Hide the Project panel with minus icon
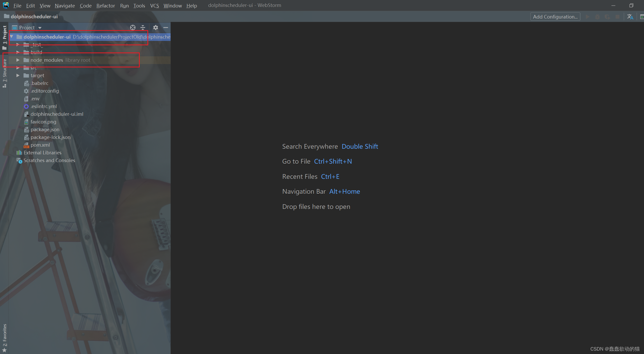This screenshot has width=644, height=354. [166, 28]
